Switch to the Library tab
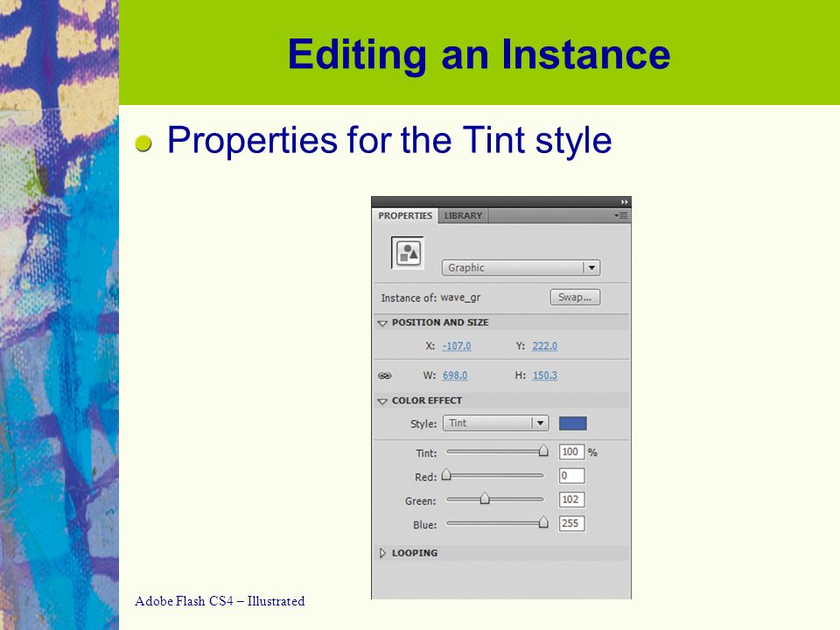Viewport: 840px width, 630px height. 463,216
